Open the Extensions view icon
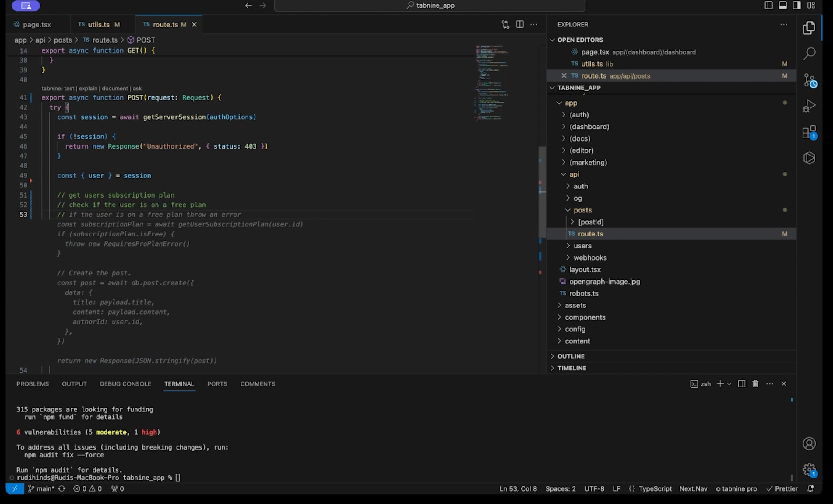The width and height of the screenshot is (833, 504). click(809, 132)
